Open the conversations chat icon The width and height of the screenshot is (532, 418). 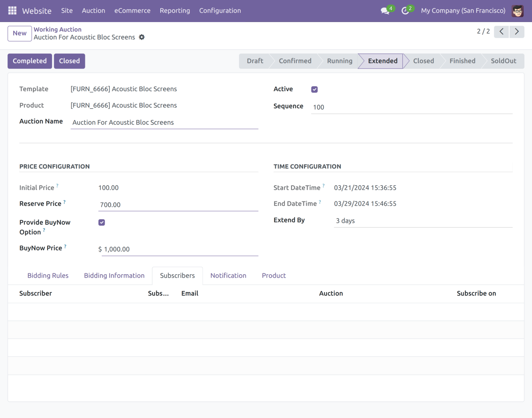[385, 11]
